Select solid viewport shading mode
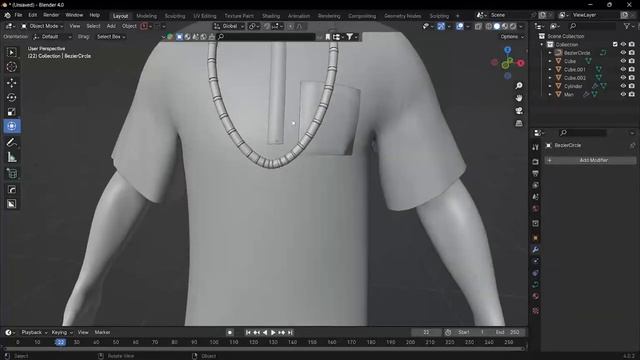The image size is (640, 360). pos(497,26)
